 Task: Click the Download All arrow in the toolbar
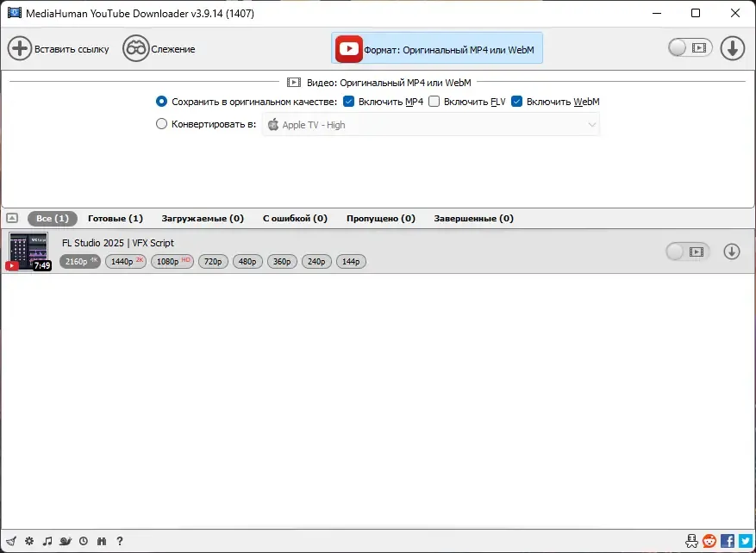tap(733, 48)
